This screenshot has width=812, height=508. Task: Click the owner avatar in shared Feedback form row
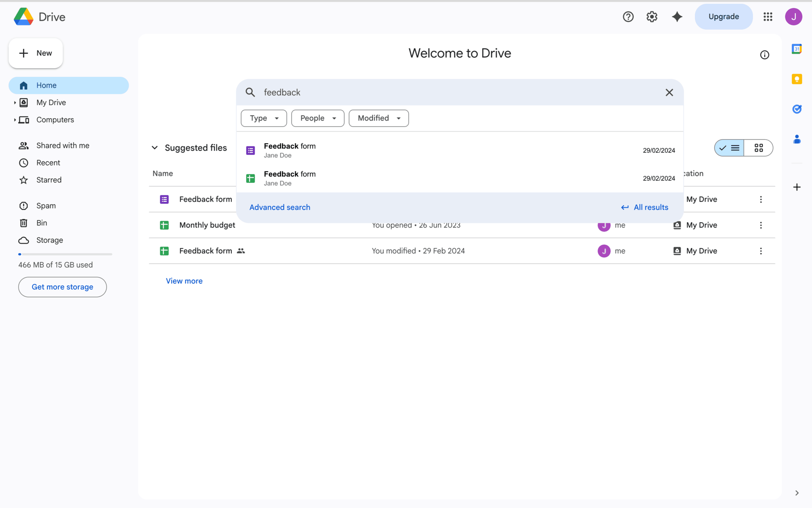pyautogui.click(x=604, y=251)
